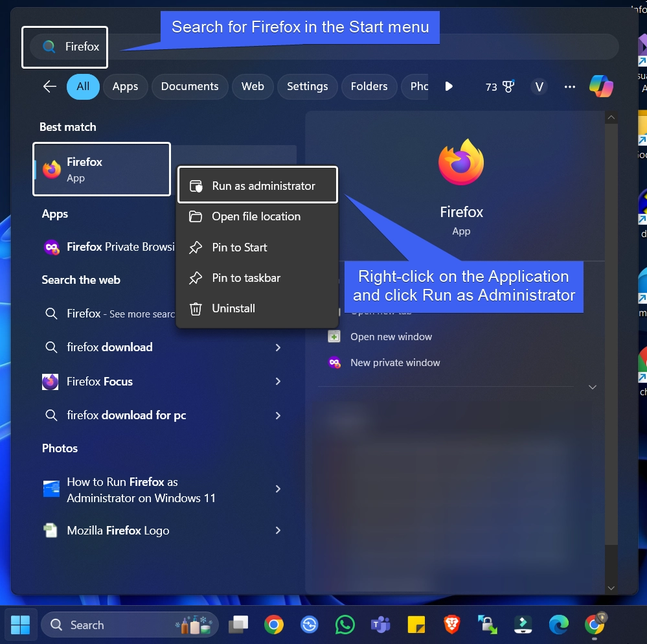The height and width of the screenshot is (644, 647).
Task: Switch to the Folders filter tab
Action: point(369,87)
